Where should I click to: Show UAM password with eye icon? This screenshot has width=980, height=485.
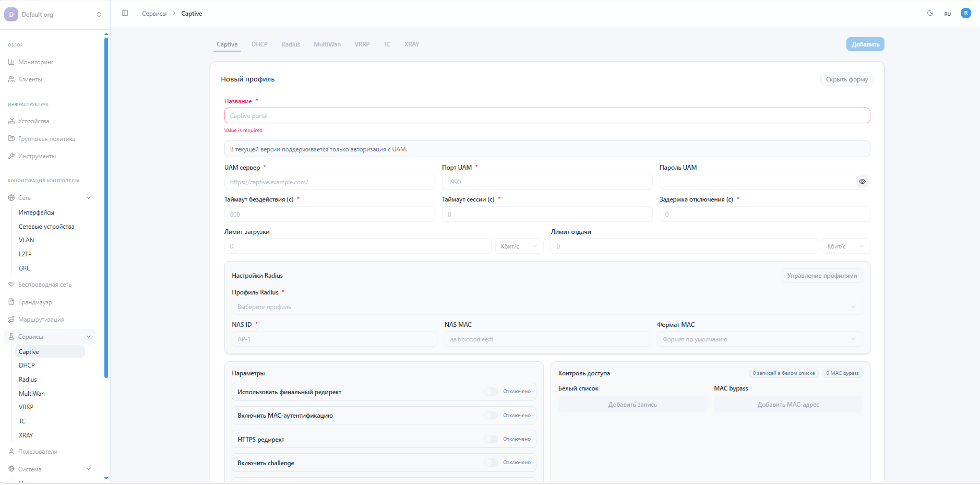click(862, 182)
